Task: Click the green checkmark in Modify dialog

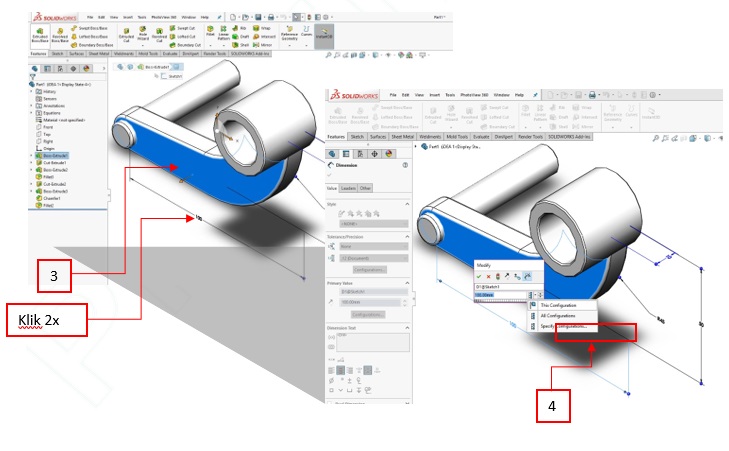Action: [478, 275]
